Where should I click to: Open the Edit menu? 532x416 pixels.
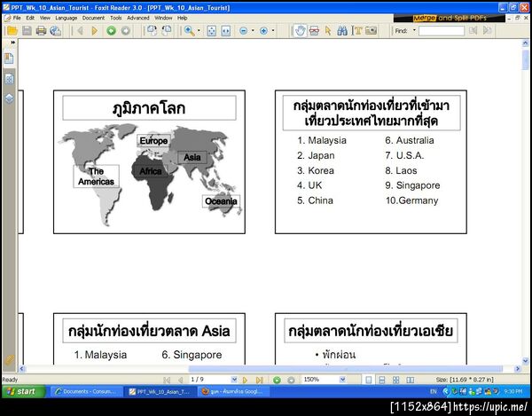pos(30,18)
